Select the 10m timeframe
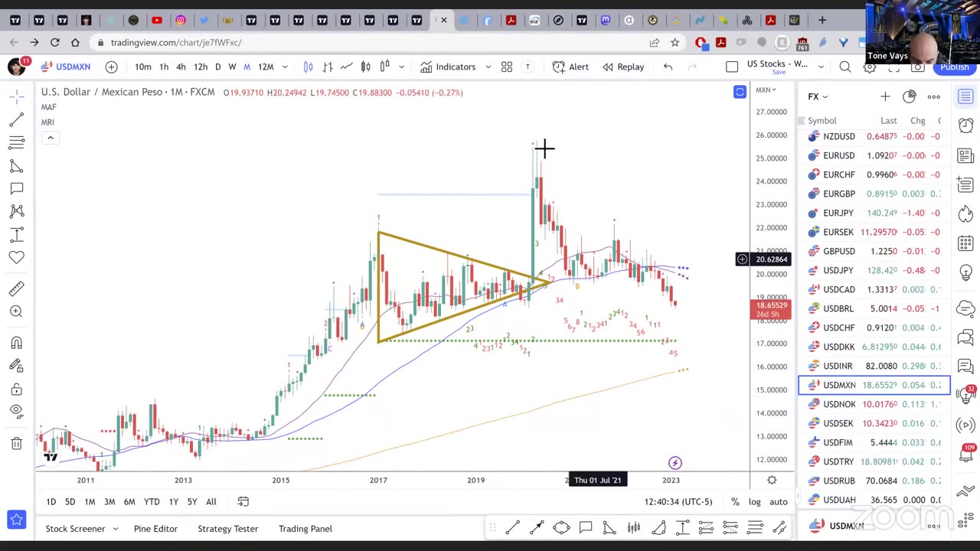The width and height of the screenshot is (980, 551). tap(143, 67)
